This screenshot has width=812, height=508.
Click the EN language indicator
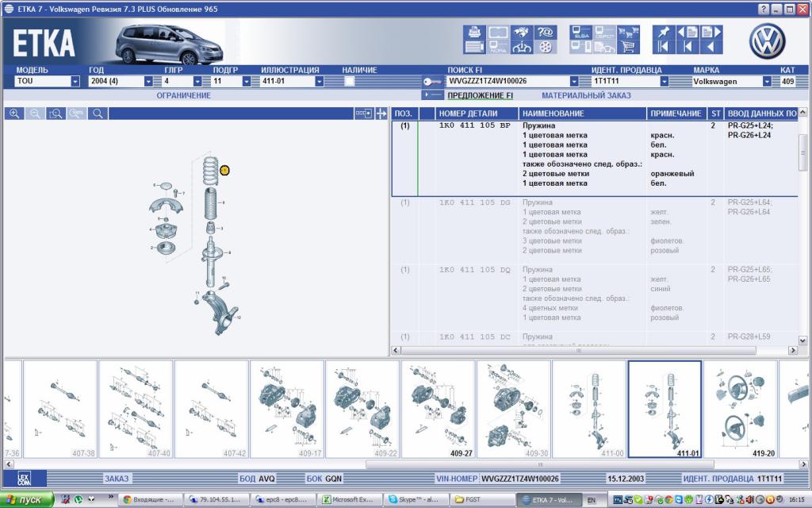(592, 500)
